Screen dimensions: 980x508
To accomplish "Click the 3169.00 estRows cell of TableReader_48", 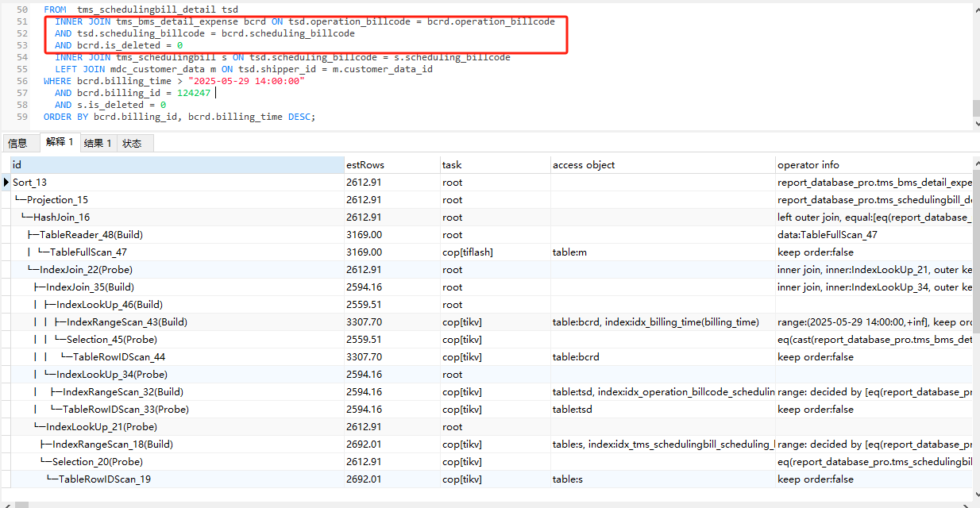I will [364, 235].
